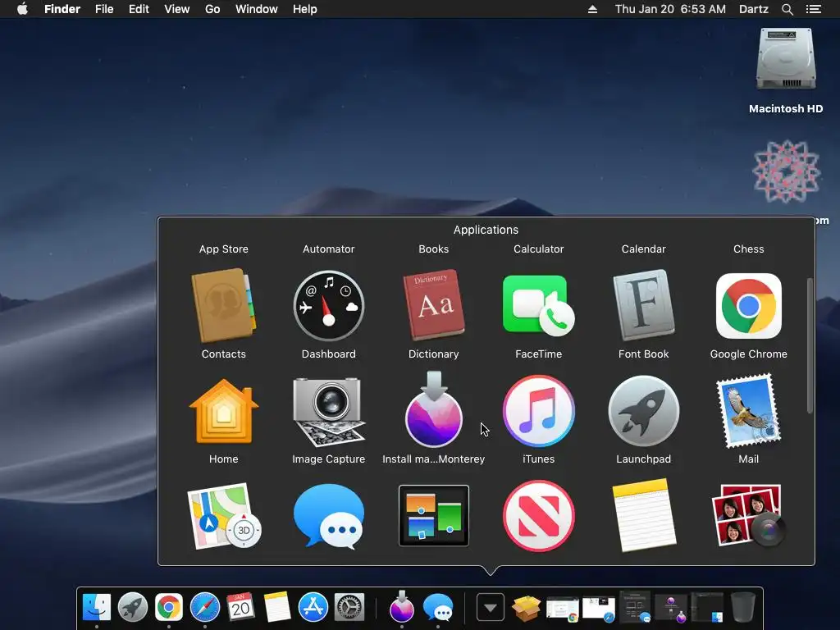Click the Calculator label
The image size is (840, 630).
coord(538,249)
